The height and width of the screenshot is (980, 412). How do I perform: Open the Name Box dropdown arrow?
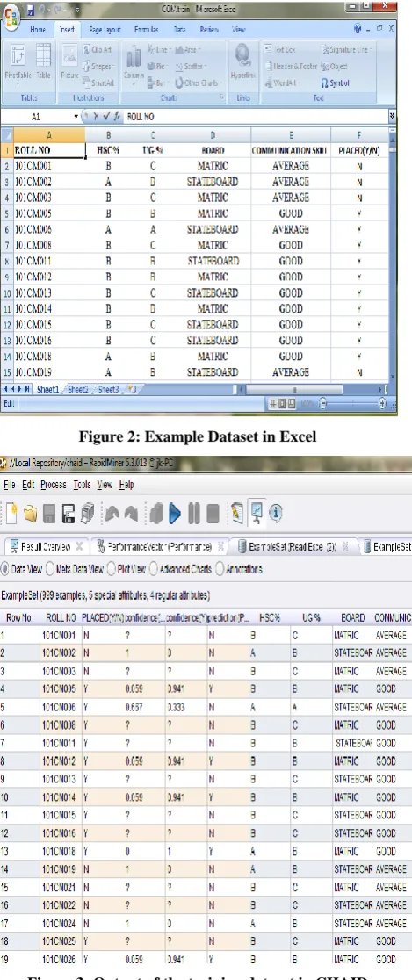76,117
